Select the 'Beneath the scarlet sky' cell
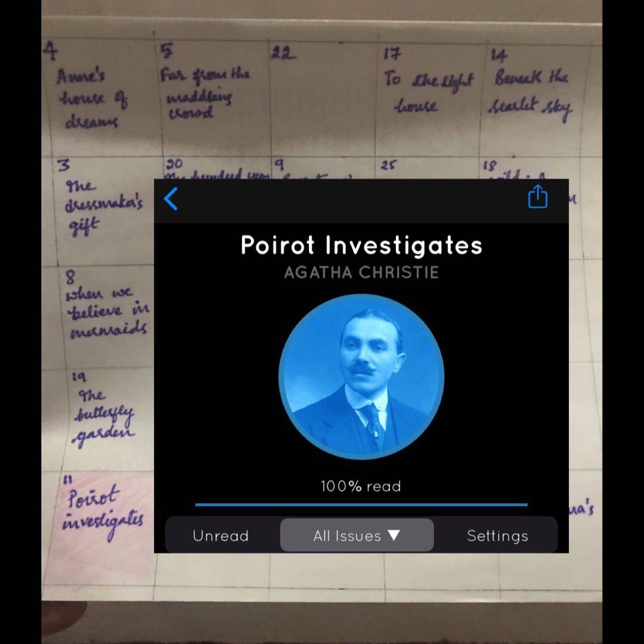Image resolution: width=644 pixels, height=644 pixels. (530, 94)
